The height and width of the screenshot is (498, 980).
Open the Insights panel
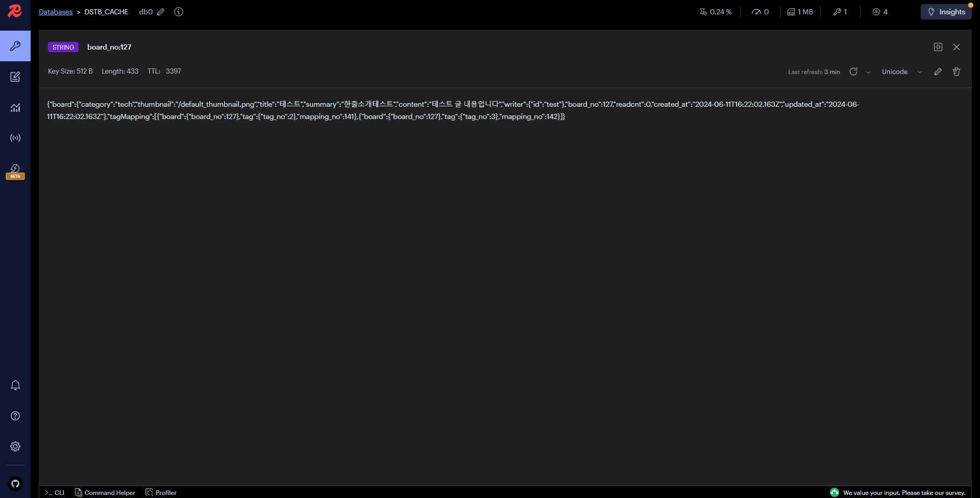tap(946, 12)
